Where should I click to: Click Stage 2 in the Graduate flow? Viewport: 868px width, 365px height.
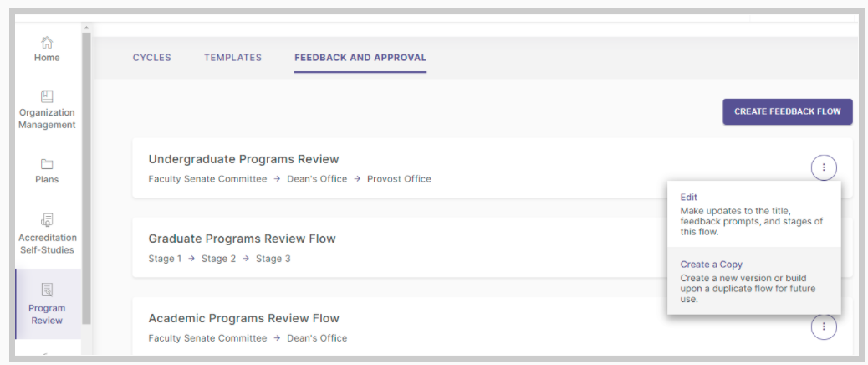pyautogui.click(x=218, y=259)
